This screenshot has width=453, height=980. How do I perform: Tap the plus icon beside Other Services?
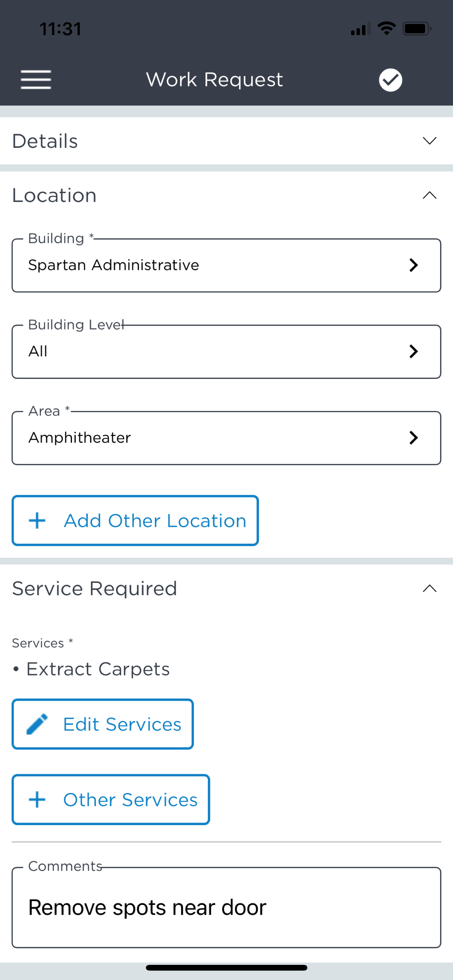coord(37,799)
